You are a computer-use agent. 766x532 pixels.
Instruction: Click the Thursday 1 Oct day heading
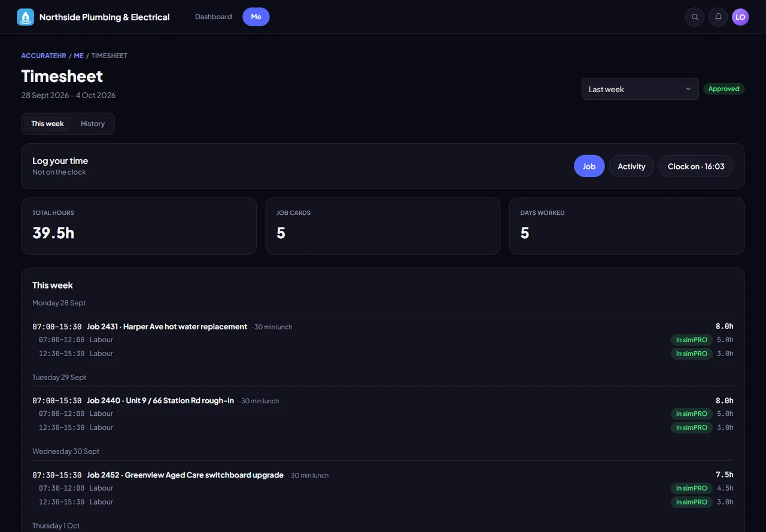pos(56,525)
